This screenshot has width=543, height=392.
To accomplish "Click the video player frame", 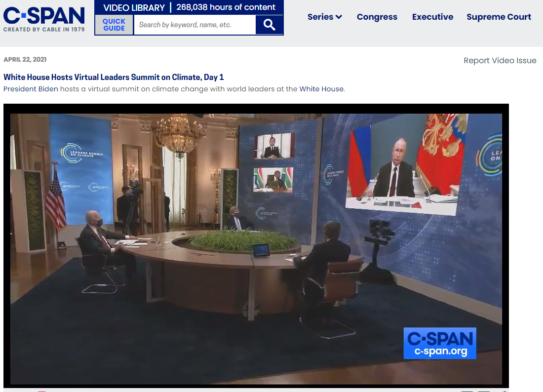I will [256, 245].
